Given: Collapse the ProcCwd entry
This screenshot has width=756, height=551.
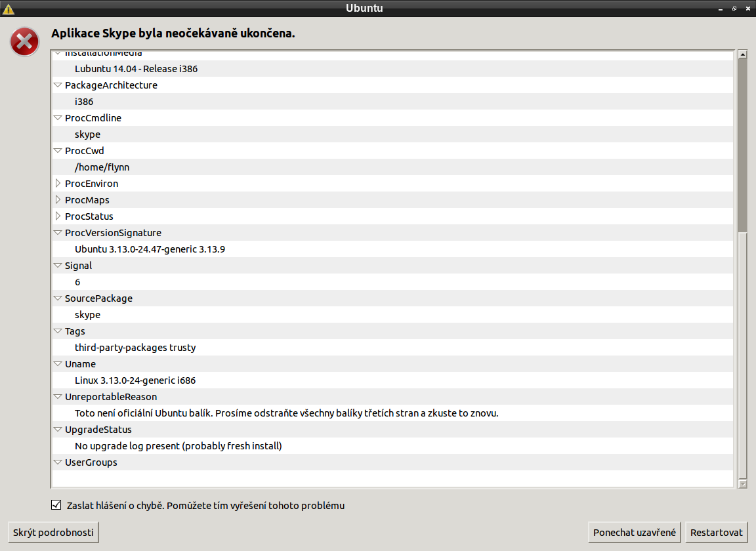Looking at the screenshot, I should pos(58,150).
